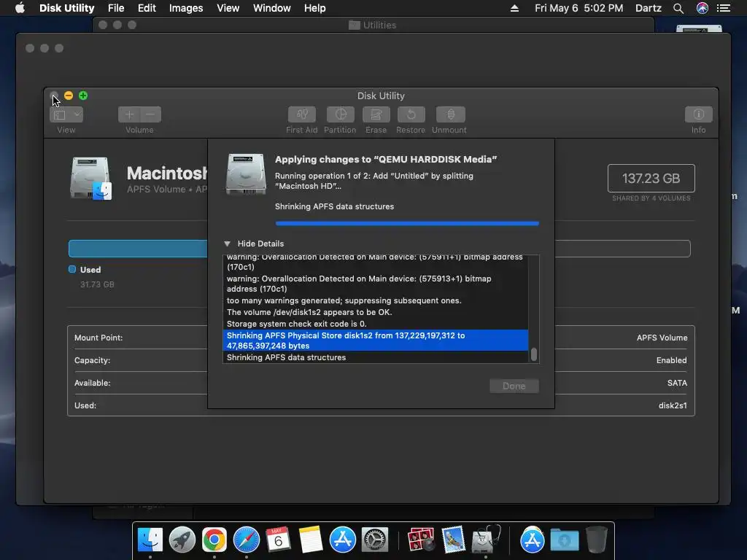Click the Mount Point row label
The width and height of the screenshot is (747, 560).
tap(98, 338)
